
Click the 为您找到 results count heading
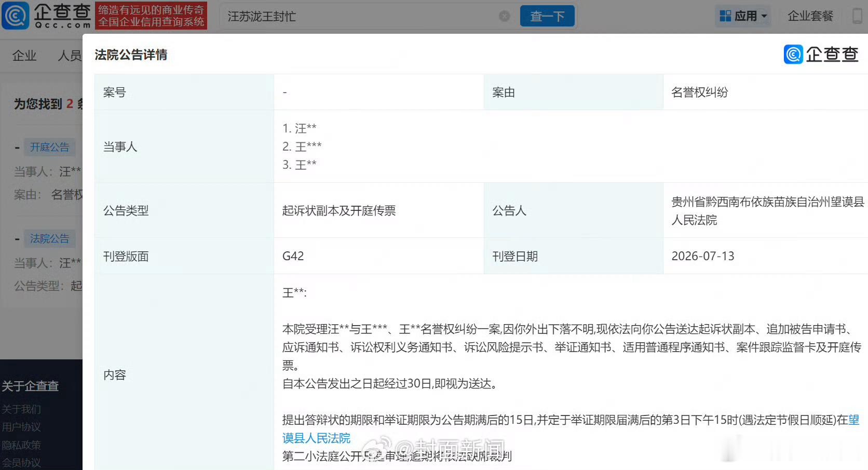pos(48,104)
